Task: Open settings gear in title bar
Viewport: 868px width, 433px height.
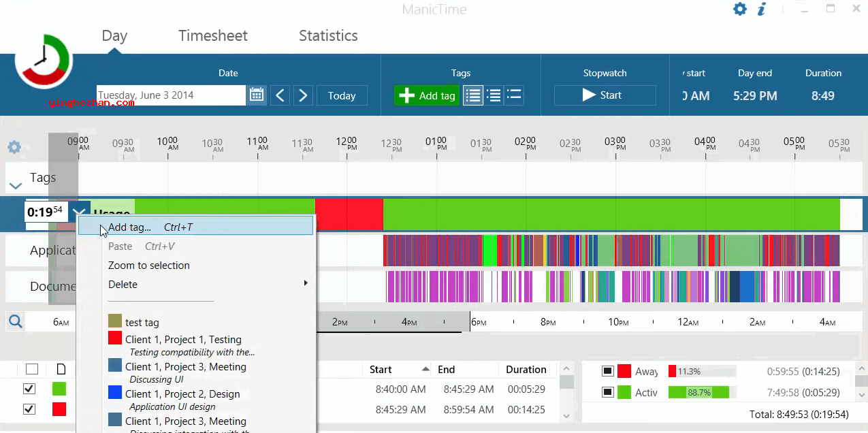Action: point(740,9)
